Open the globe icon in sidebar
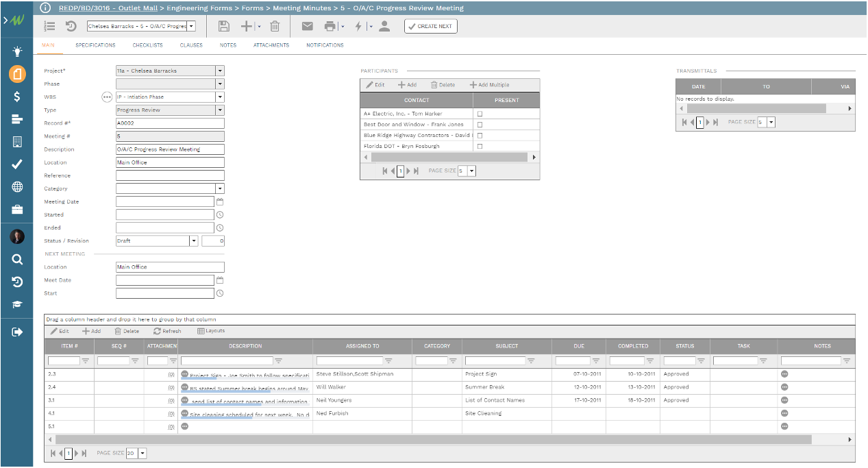The height and width of the screenshot is (468, 868). [x=17, y=187]
